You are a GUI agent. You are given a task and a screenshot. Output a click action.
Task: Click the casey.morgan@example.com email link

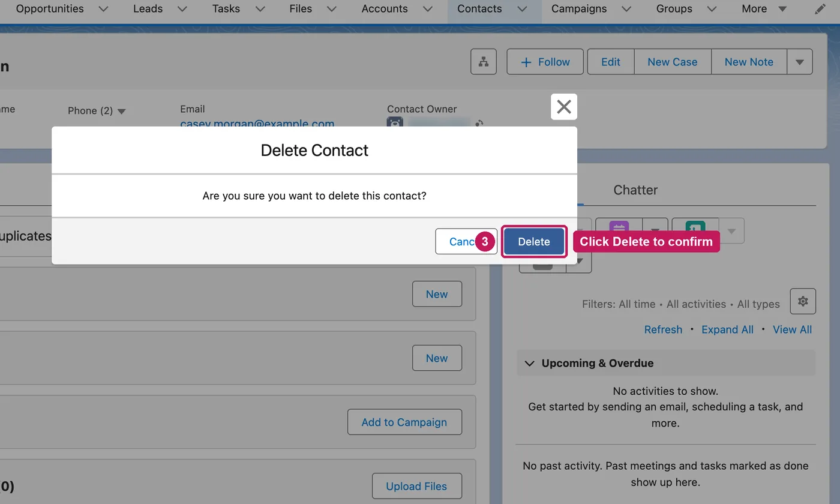tap(257, 124)
